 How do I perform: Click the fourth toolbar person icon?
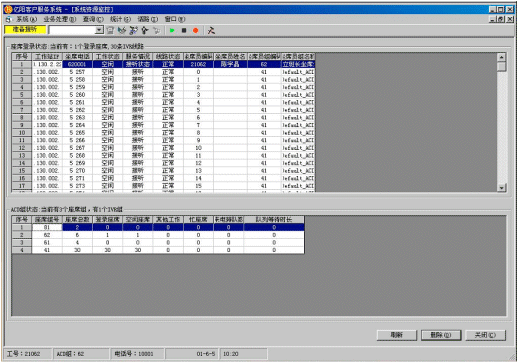pyautogui.click(x=145, y=30)
